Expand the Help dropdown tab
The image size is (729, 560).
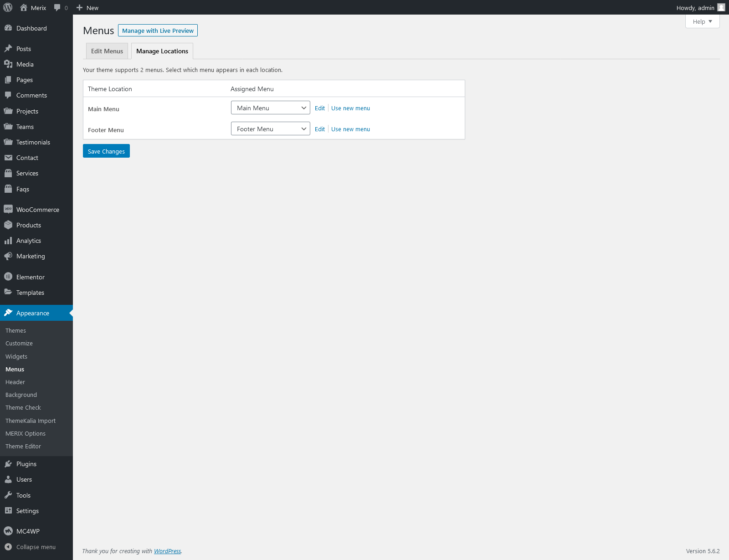click(x=702, y=21)
